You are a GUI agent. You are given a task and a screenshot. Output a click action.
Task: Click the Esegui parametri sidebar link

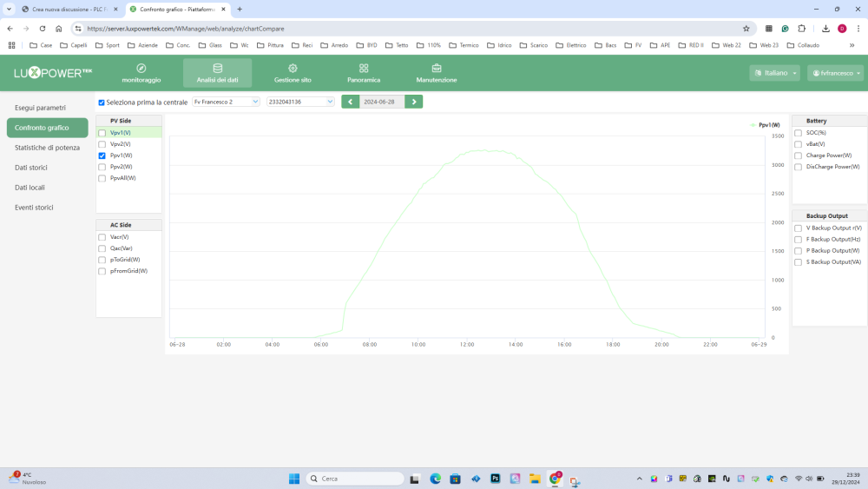(40, 108)
